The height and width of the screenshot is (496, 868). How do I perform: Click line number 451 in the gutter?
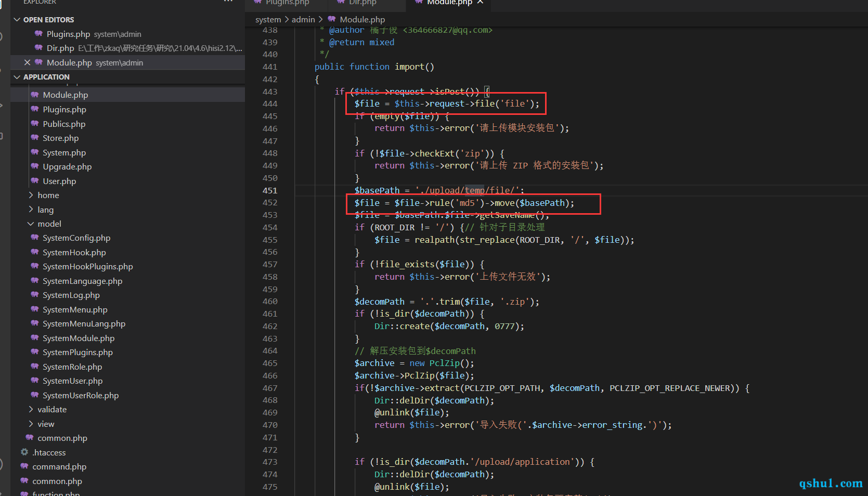click(270, 191)
